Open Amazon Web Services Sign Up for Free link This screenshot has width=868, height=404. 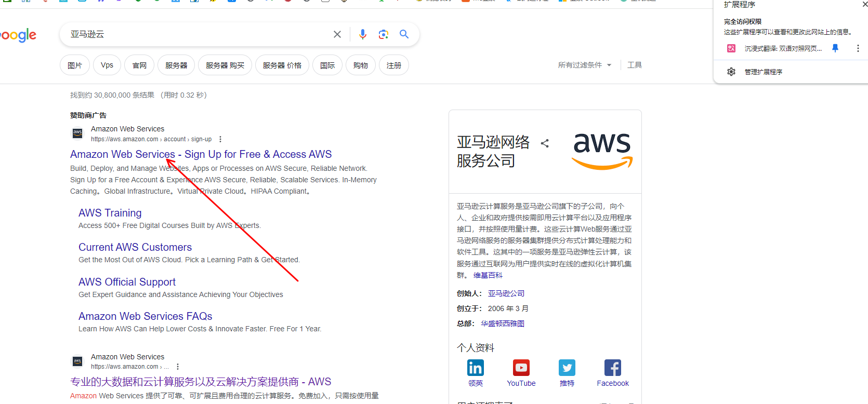(201, 154)
